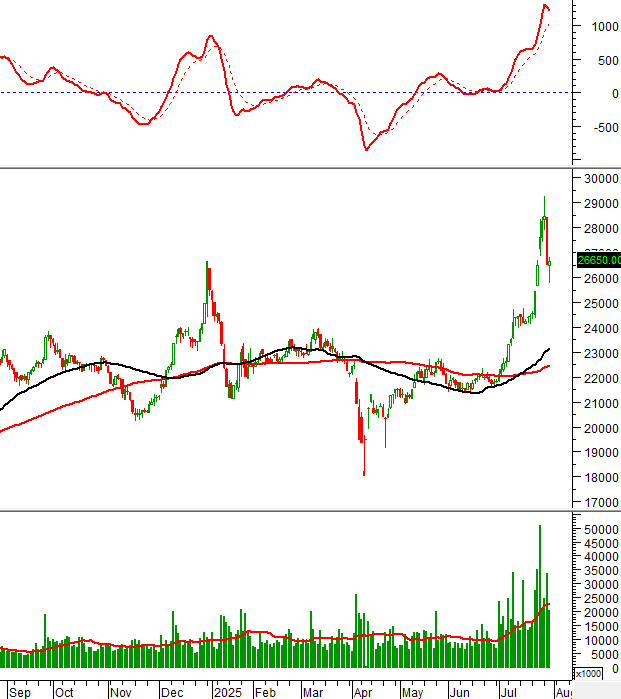621x699 pixels.
Task: Click the x1000 volume multiplier label
Action: tap(588, 673)
